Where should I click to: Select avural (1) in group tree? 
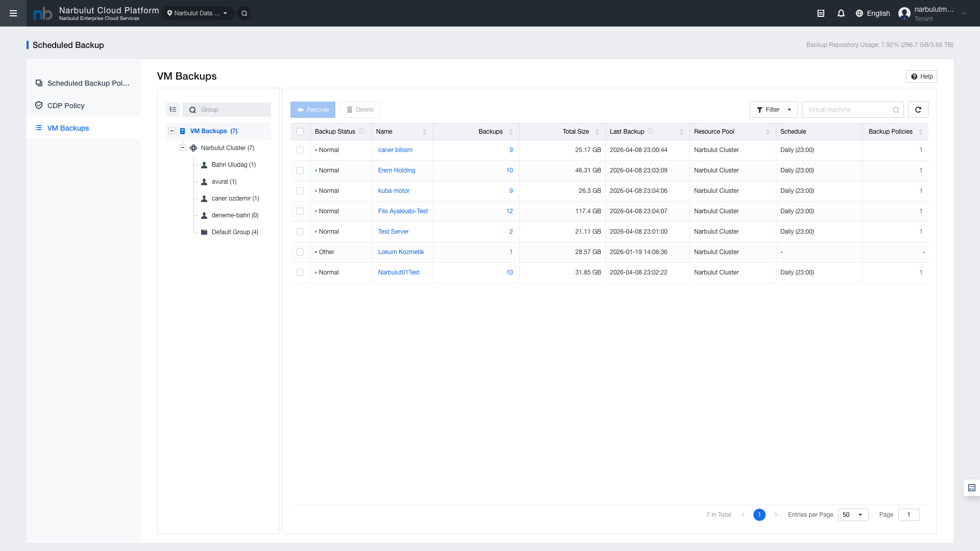(224, 182)
